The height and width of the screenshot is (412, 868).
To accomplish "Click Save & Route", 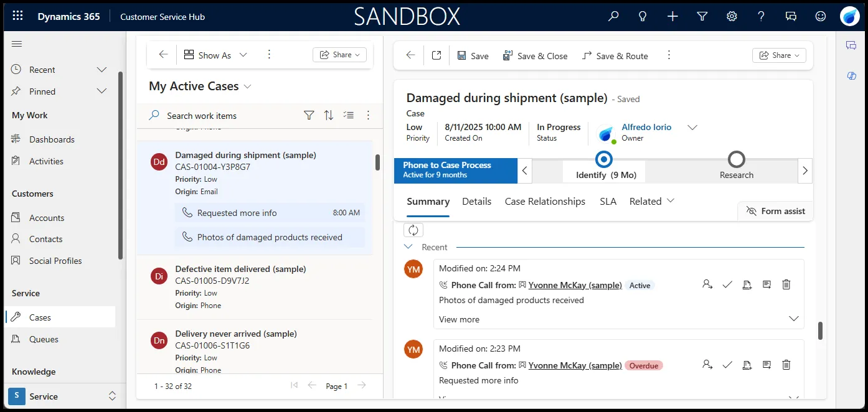I will (615, 55).
